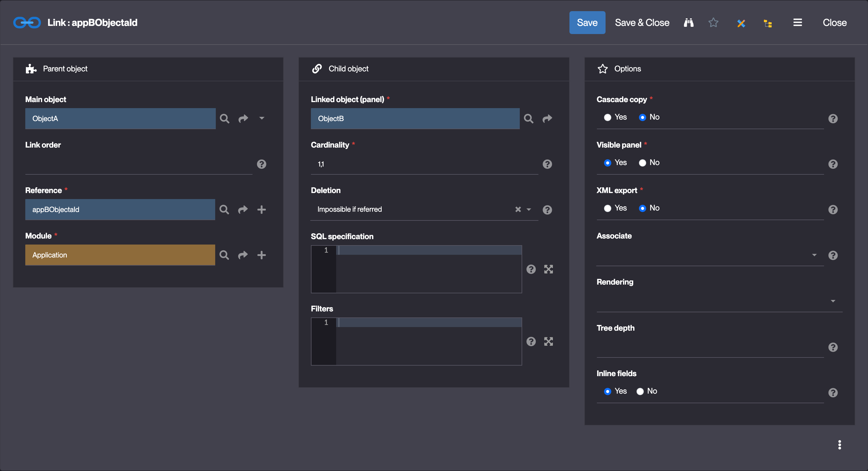Click into the Link order input field
This screenshot has height=471, width=868.
point(138,164)
